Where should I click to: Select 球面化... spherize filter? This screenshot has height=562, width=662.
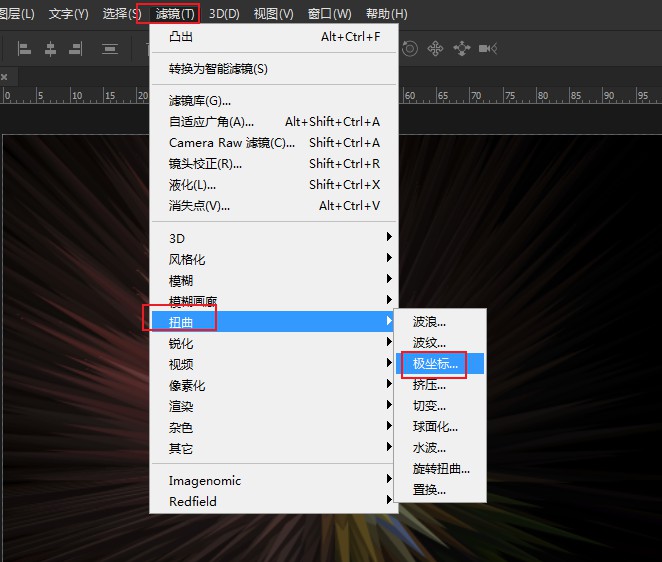440,427
